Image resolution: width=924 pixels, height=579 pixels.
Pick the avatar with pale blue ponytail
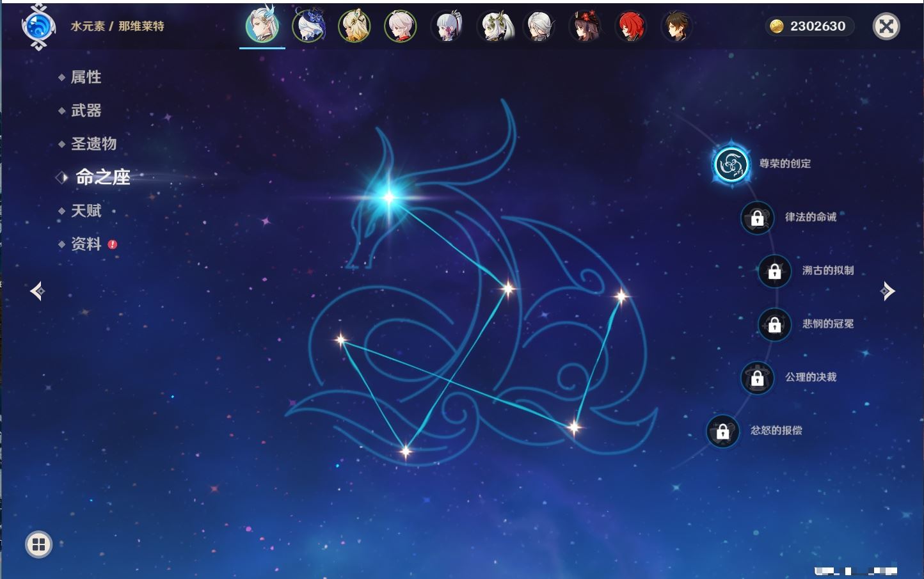coord(447,26)
